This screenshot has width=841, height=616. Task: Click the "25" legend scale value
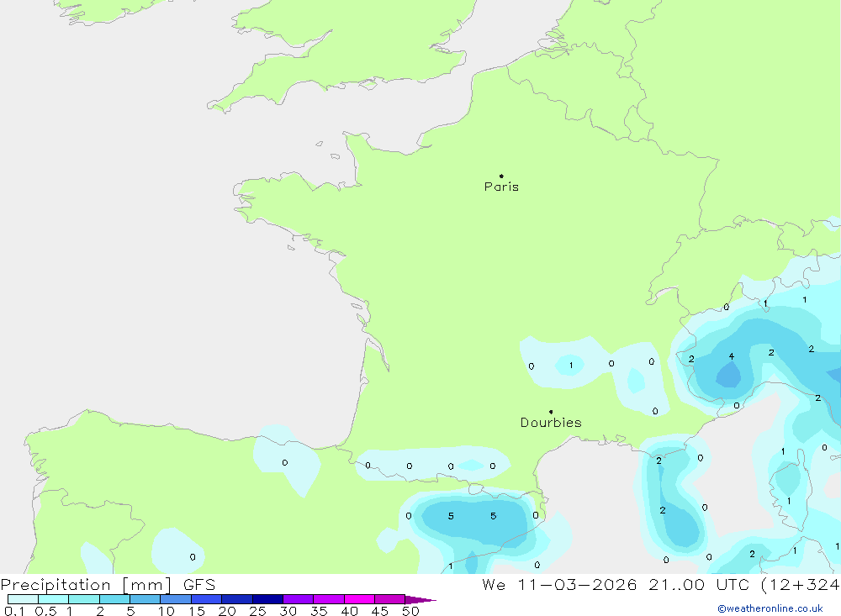click(257, 611)
